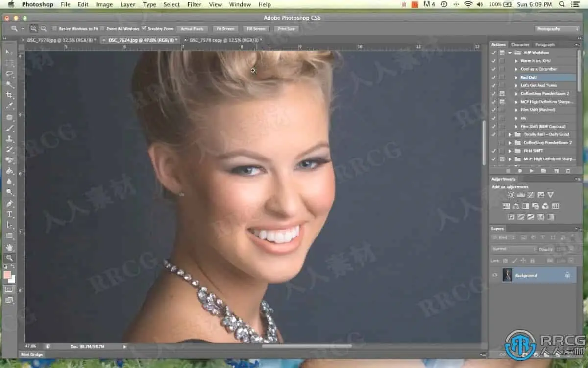Image resolution: width=588 pixels, height=368 pixels.
Task: Open the Photography workspace dropdown
Action: (x=557, y=29)
